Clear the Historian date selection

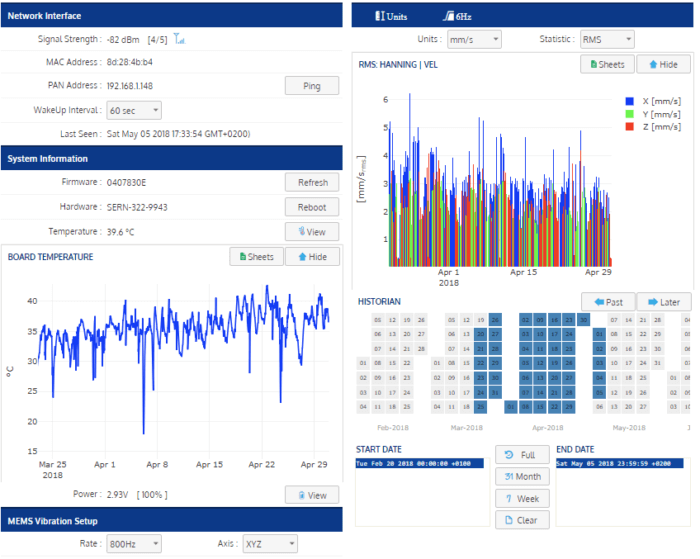[521, 521]
